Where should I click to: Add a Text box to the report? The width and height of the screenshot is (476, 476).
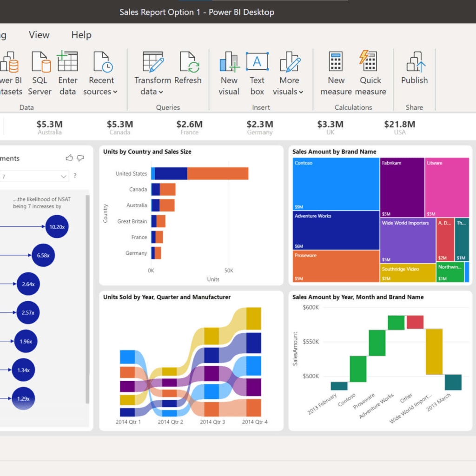point(257,63)
